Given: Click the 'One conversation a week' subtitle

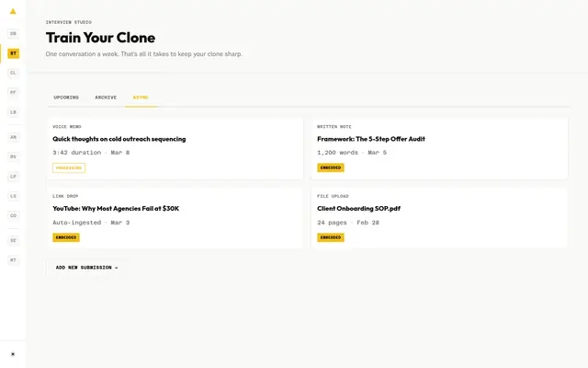Looking at the screenshot, I should click(144, 54).
